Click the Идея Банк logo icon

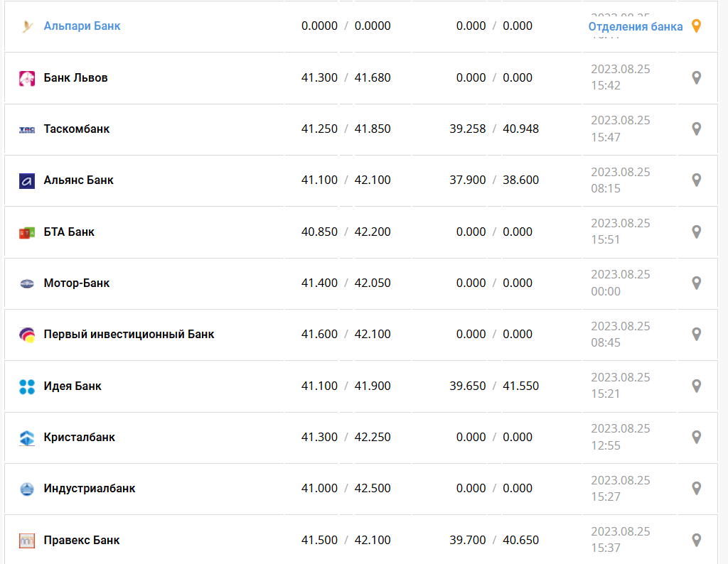[x=27, y=386]
